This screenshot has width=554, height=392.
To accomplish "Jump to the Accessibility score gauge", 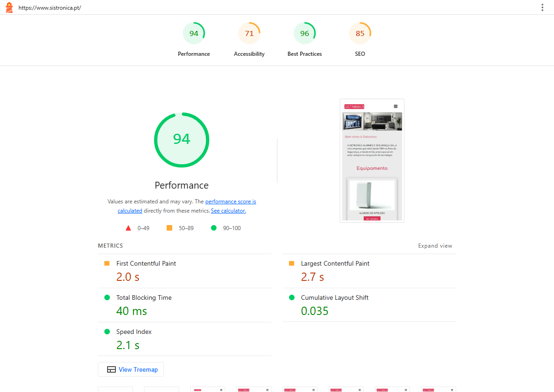I will pos(249,40).
